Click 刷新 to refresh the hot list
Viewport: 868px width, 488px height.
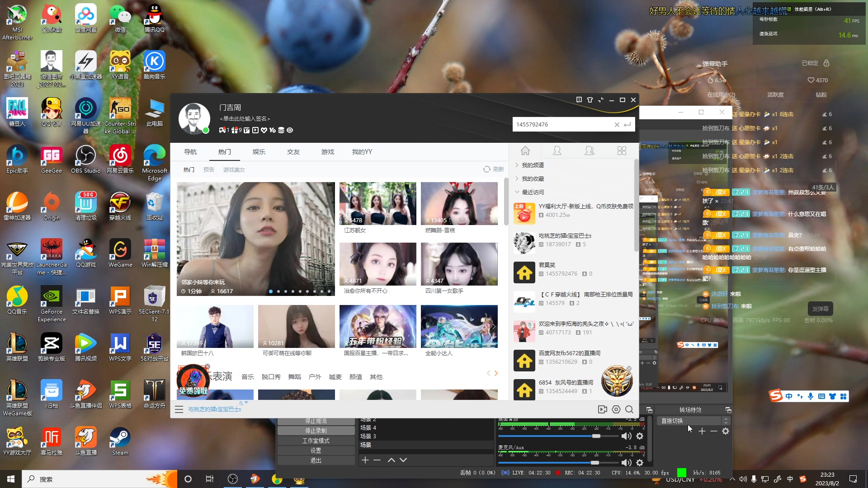point(494,169)
